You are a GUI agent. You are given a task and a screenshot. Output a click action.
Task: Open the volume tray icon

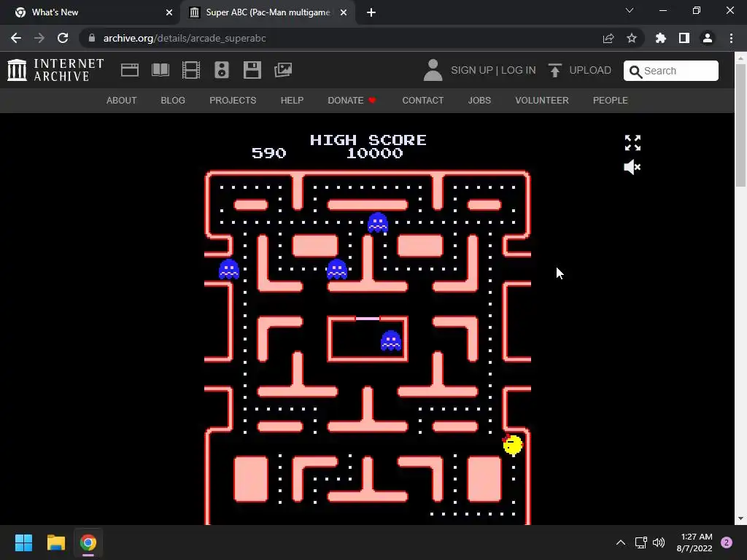pos(659,542)
